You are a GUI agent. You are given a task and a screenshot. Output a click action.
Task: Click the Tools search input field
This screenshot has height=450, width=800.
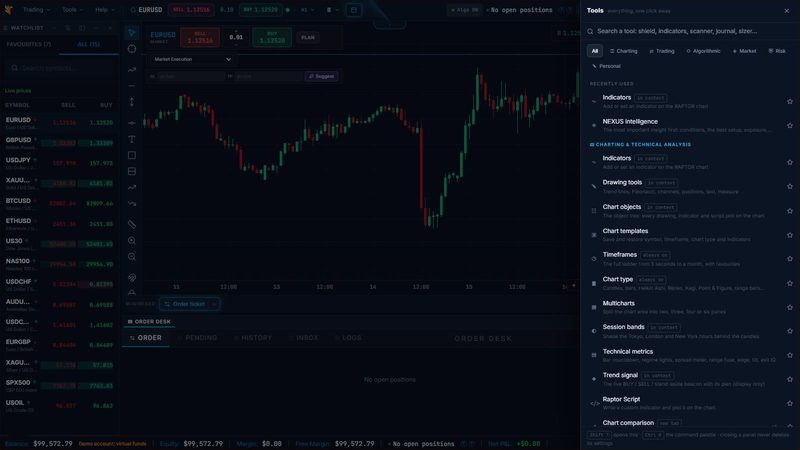point(690,32)
